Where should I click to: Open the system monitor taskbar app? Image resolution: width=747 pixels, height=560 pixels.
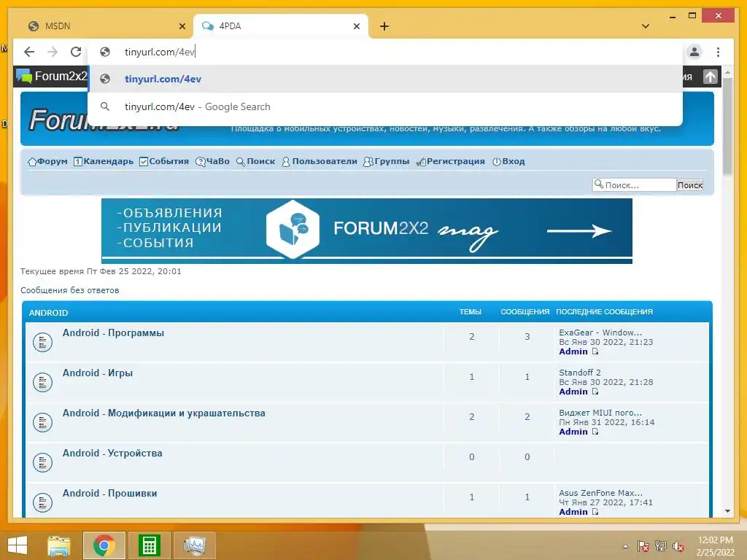coord(194,545)
